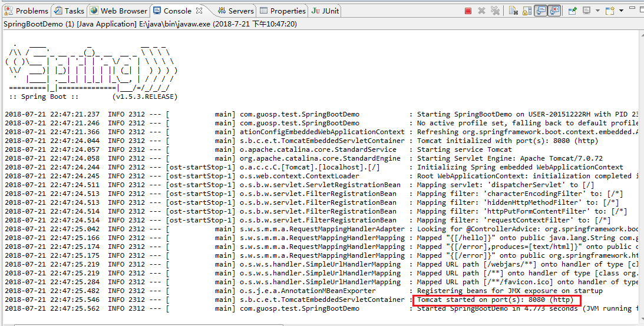
Task: Click Remove All Terminated Launches double-X icon
Action: coord(496,11)
